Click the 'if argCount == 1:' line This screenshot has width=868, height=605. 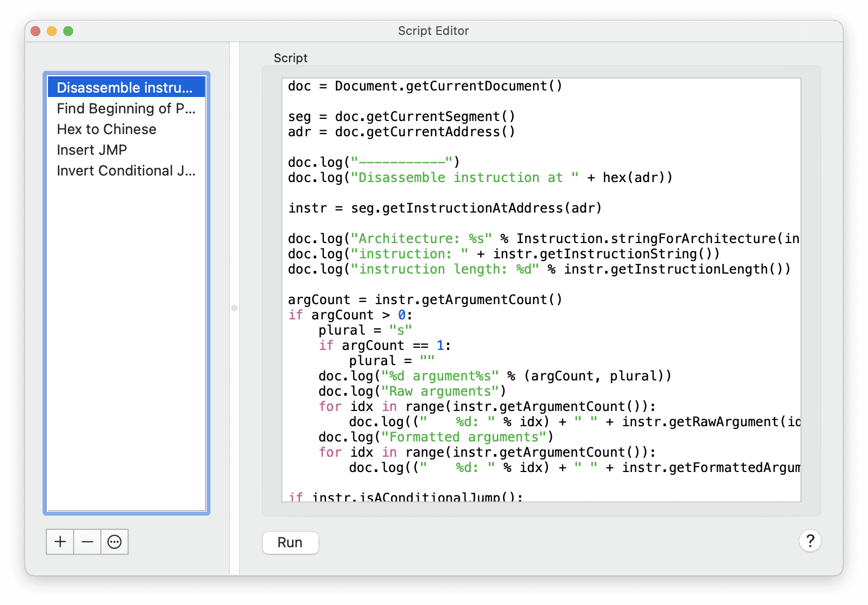[x=385, y=346]
